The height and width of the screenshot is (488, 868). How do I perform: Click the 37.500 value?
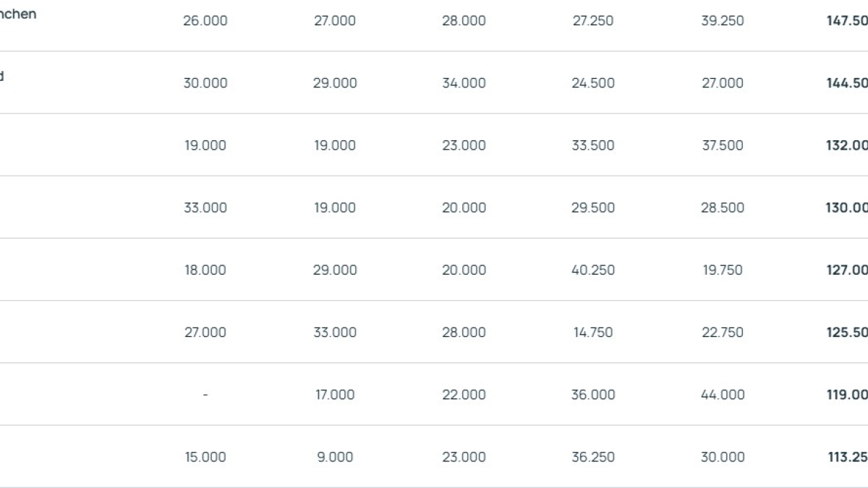pyautogui.click(x=722, y=145)
